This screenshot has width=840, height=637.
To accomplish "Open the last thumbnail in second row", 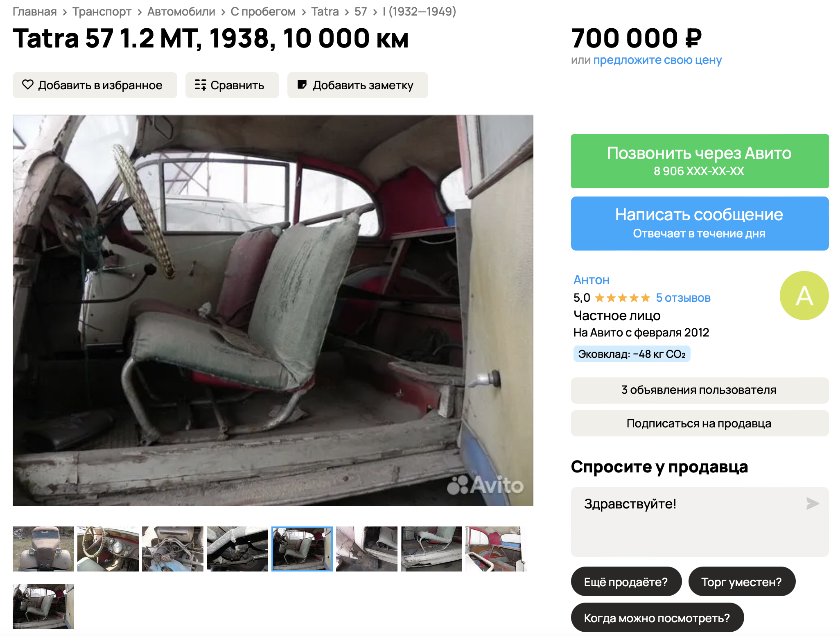I will click(x=43, y=606).
